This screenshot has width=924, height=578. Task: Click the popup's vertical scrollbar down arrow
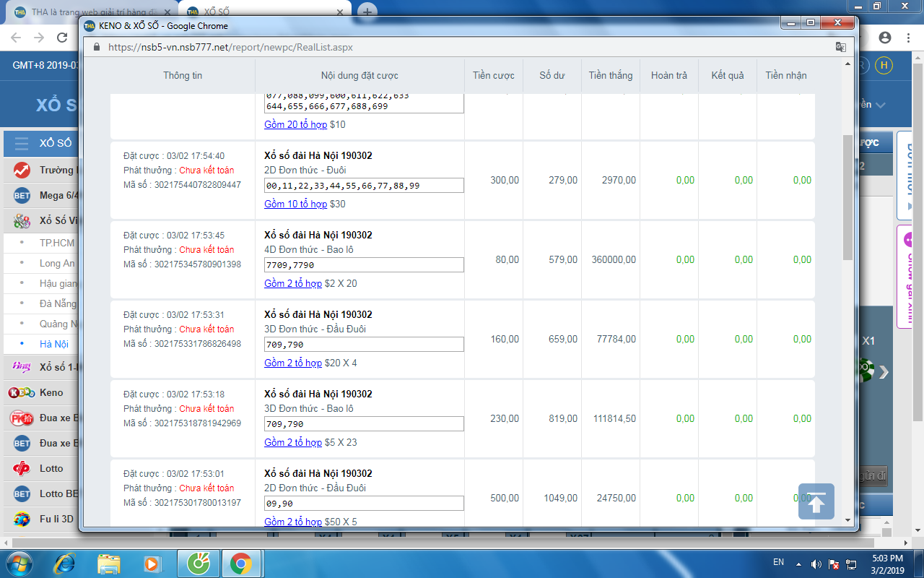[848, 519]
